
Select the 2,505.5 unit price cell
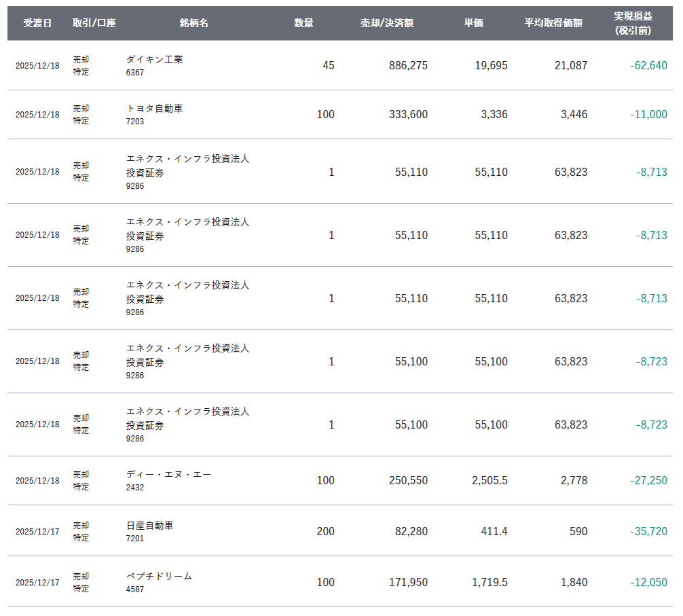(x=490, y=481)
